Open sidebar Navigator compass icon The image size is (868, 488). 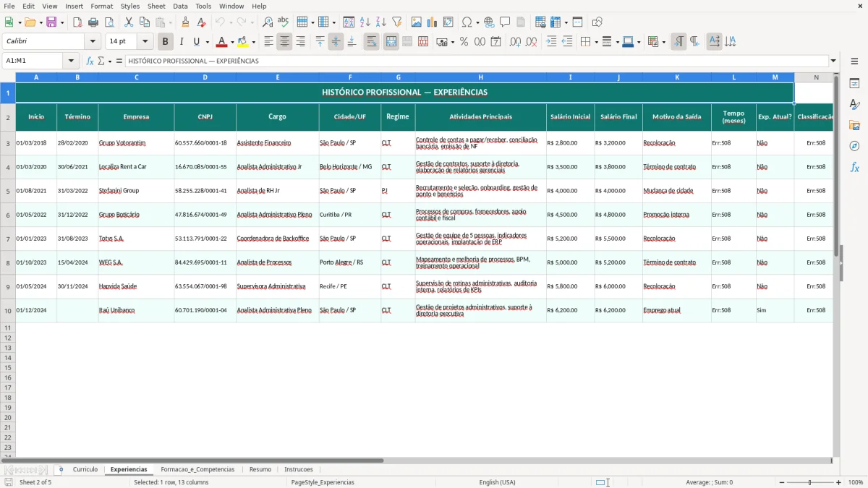tap(854, 146)
